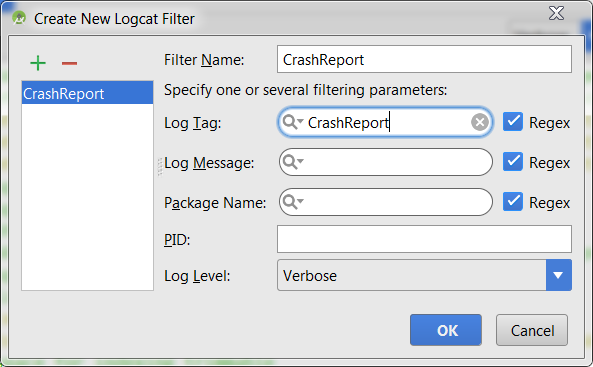Clear Log Tag field with X icon
Image resolution: width=593 pixels, height=367 pixels.
coord(480,122)
